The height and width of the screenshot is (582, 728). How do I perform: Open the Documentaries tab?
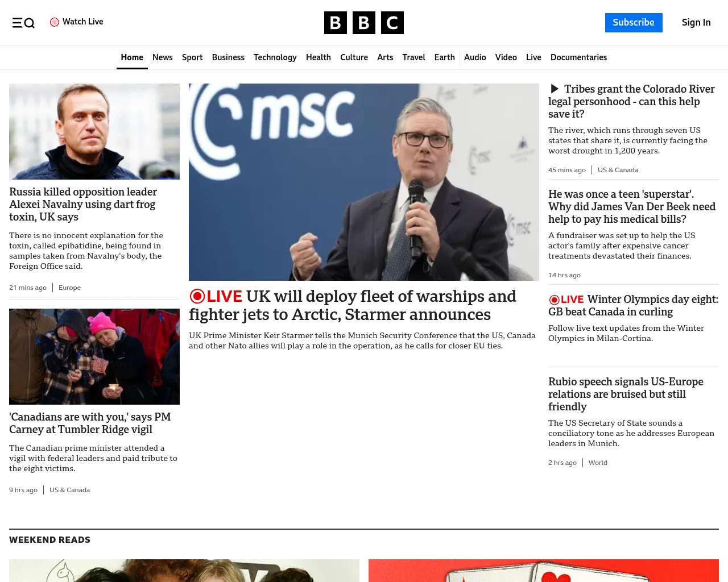coord(578,57)
